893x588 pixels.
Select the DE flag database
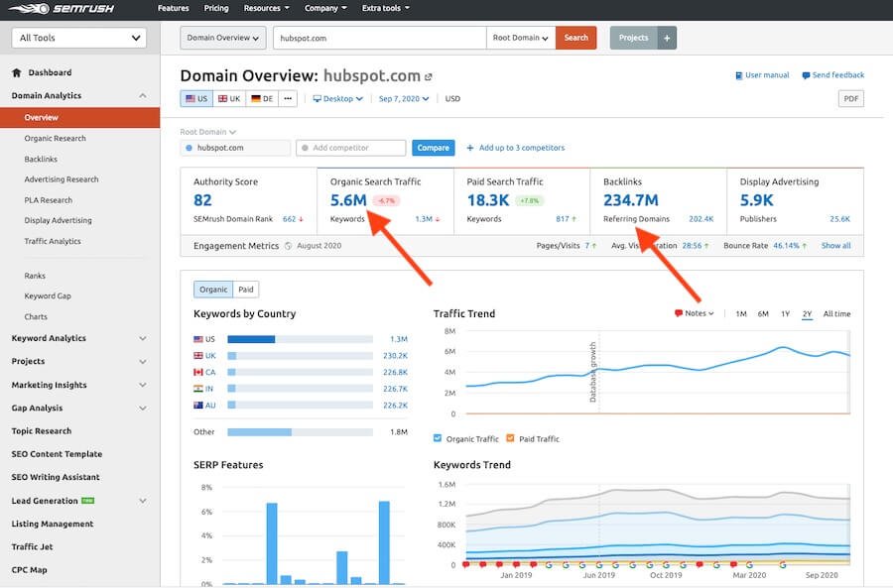point(262,98)
